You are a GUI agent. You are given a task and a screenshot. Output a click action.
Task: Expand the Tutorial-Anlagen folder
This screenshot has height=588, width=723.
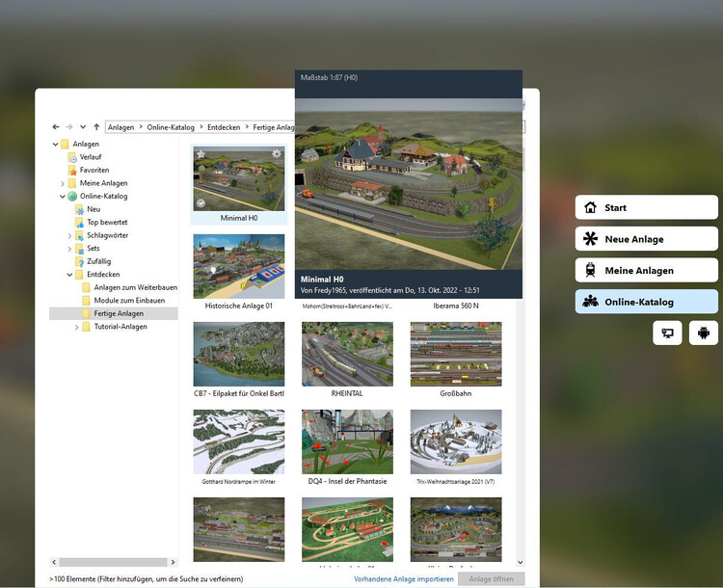[76, 327]
